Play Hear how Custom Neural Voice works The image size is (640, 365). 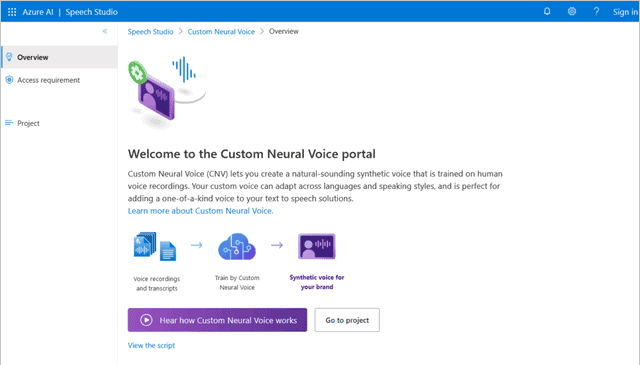tap(217, 320)
